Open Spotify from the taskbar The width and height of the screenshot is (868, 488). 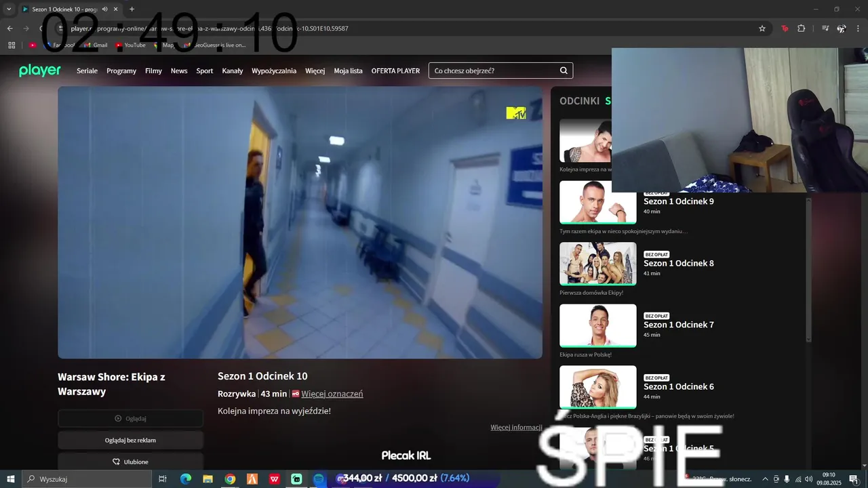[319, 479]
